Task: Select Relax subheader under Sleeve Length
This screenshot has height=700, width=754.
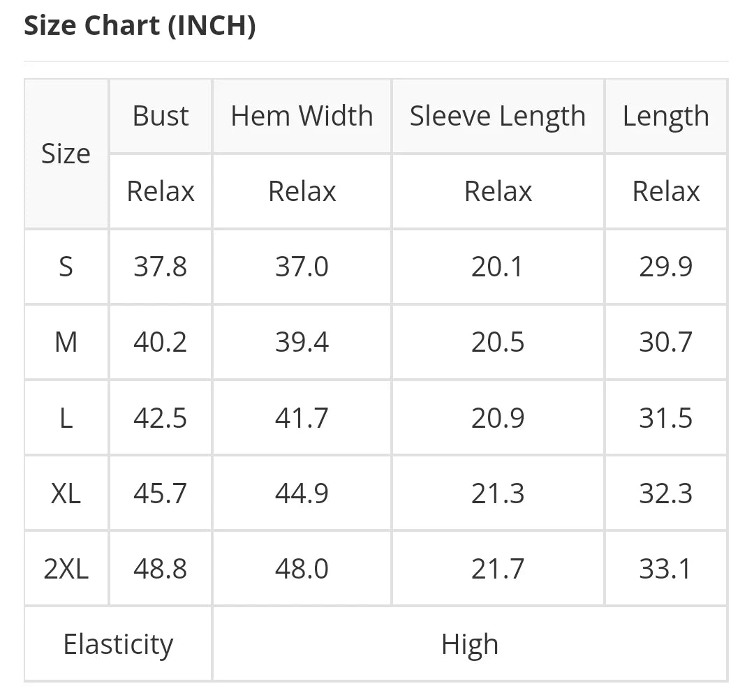Action: click(x=498, y=191)
